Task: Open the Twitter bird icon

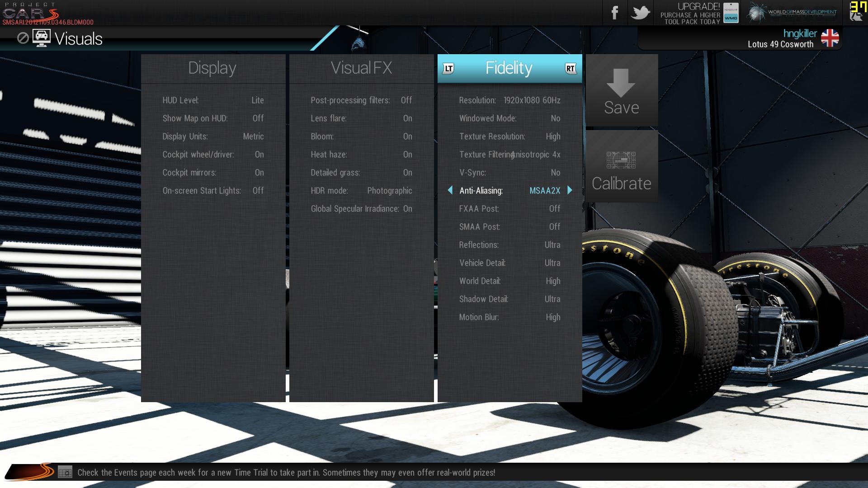Action: [640, 13]
